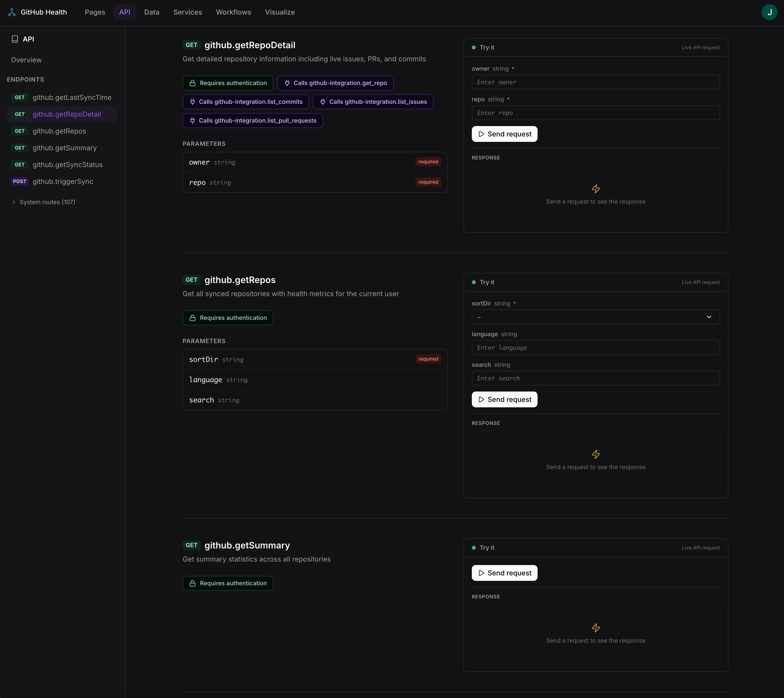Focus the Enter repo input field
Image resolution: width=784 pixels, height=698 pixels.
595,113
